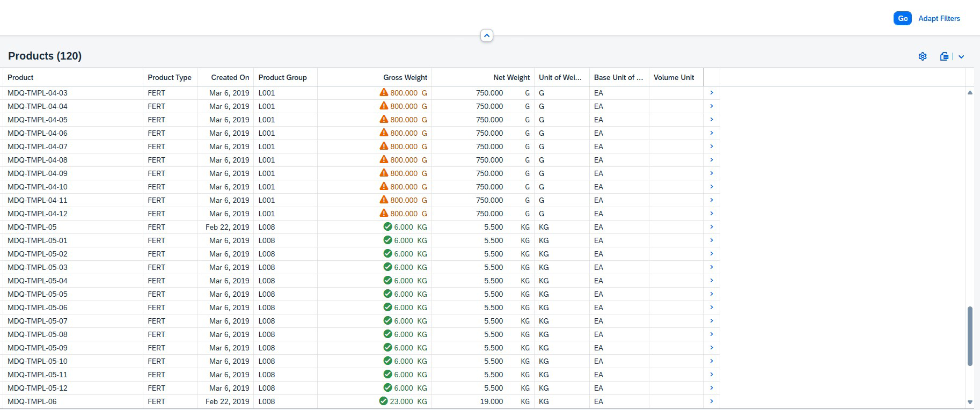Screen dimensions: 980x410
Task: Click warning icon on MDQ-TMPL-04-12 row
Action: click(384, 213)
